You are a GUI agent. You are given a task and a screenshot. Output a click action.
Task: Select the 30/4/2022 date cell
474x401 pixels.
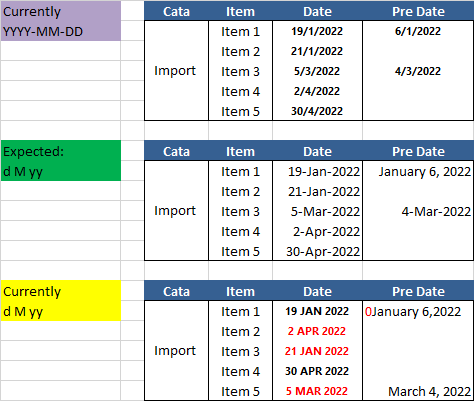point(317,111)
